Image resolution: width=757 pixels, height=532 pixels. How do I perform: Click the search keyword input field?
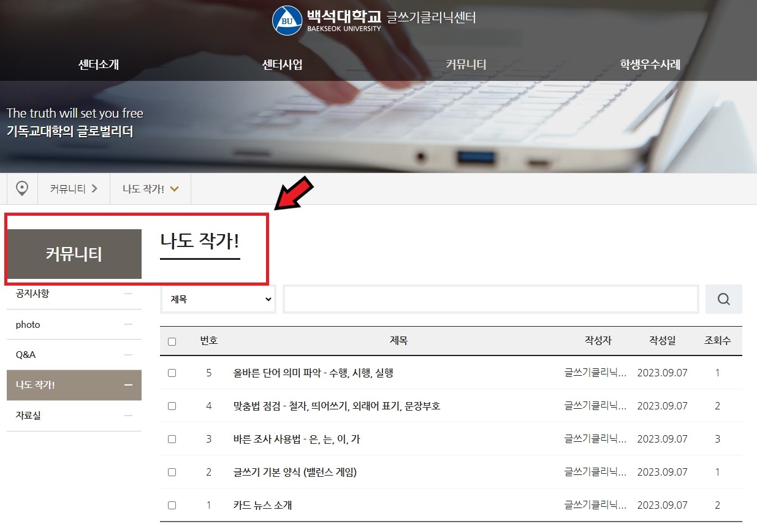click(x=491, y=299)
